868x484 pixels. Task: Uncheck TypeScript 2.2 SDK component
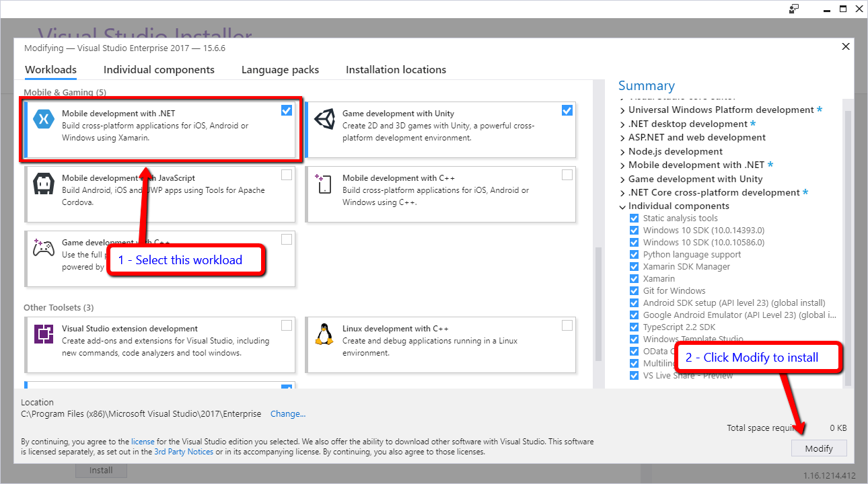pos(634,327)
